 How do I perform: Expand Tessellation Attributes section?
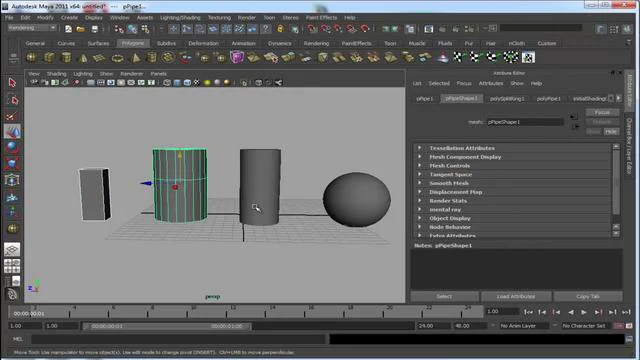tap(512, 148)
